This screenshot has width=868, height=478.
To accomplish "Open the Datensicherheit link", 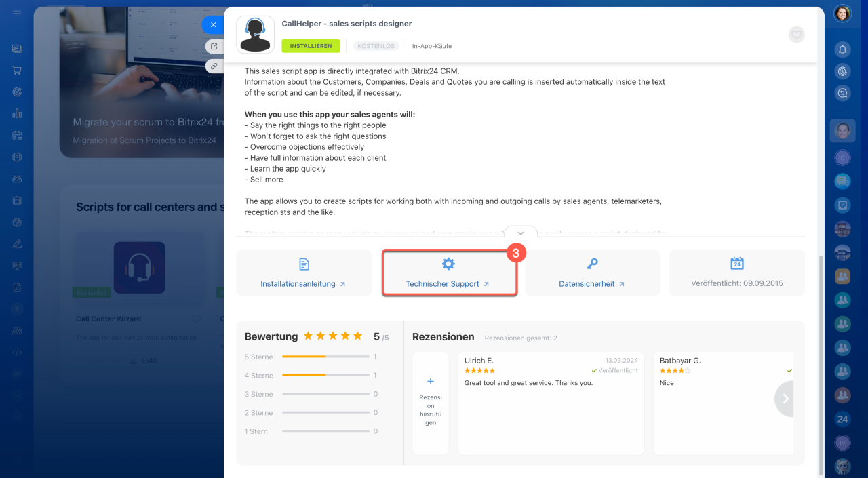I will click(x=591, y=284).
